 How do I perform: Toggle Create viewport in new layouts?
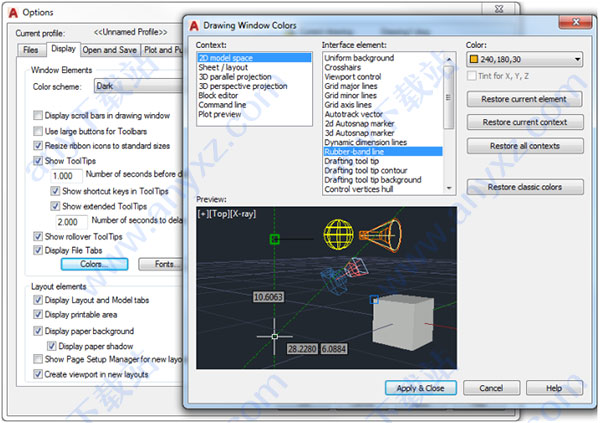(x=38, y=374)
